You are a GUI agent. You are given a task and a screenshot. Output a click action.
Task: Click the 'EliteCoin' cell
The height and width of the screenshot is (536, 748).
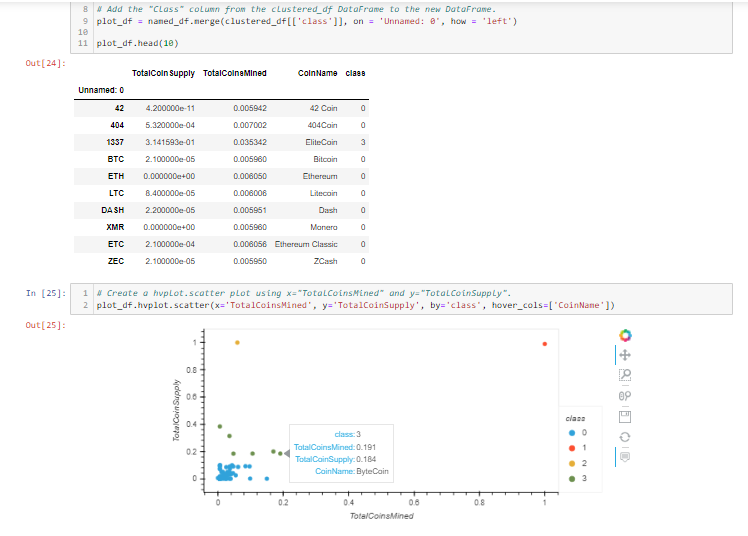click(321, 142)
